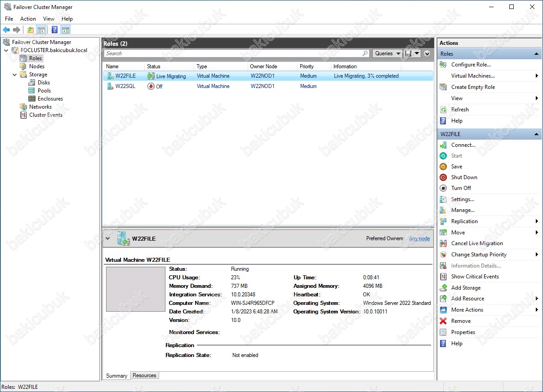
Task: Click the Forward arrow in the toolbar
Action: coord(17,30)
